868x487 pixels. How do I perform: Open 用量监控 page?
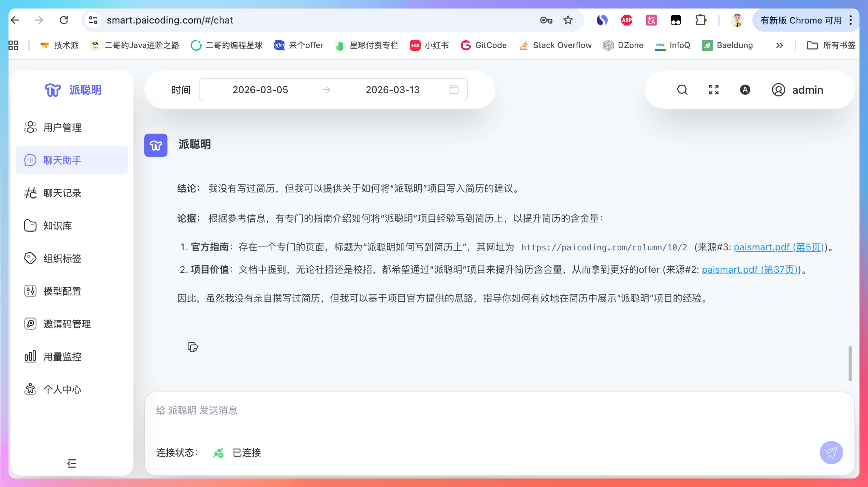62,356
